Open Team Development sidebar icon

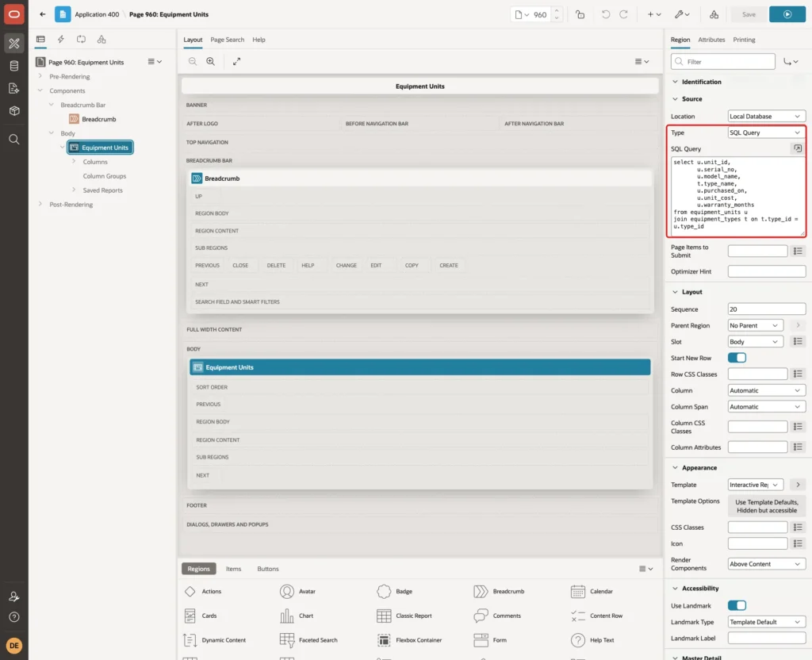[x=14, y=88]
